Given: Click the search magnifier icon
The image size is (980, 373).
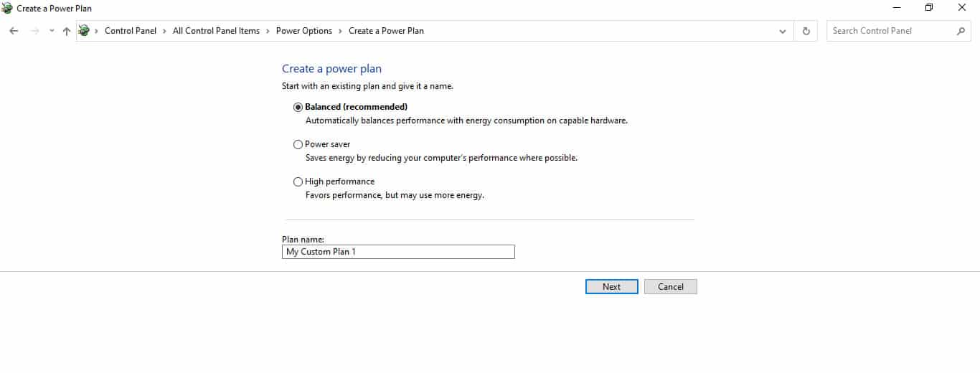Looking at the screenshot, I should pos(961,31).
